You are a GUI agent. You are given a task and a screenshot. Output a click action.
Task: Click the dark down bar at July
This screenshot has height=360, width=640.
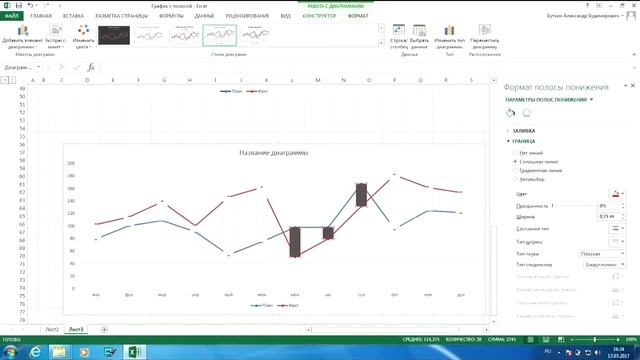tap(295, 242)
